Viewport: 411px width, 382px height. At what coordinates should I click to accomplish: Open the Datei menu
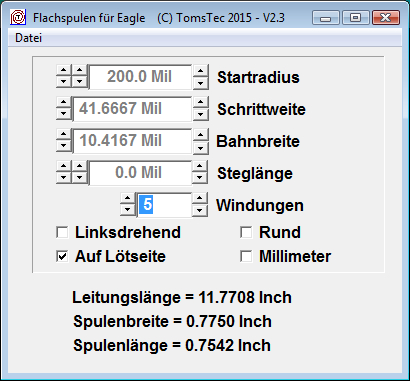(x=28, y=38)
